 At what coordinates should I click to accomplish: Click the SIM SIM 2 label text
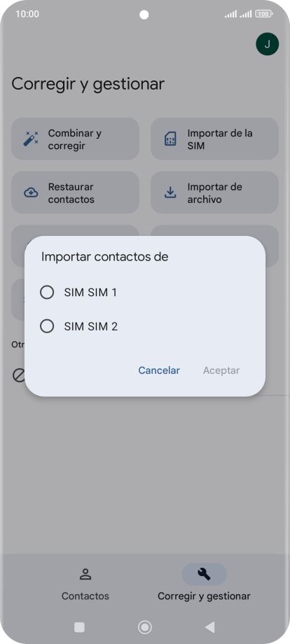click(91, 326)
